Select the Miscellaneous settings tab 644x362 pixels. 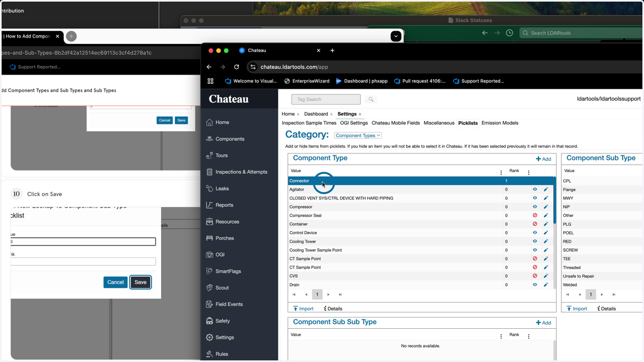(x=439, y=123)
